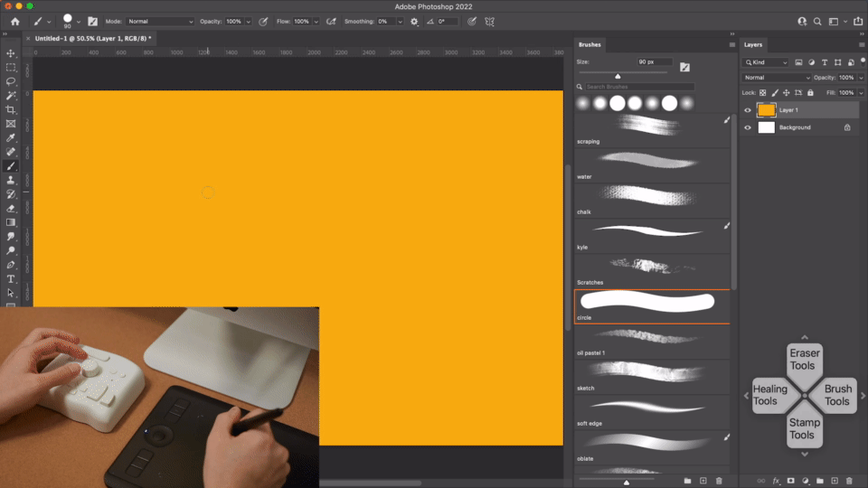Select the Eyedropper tool

click(11, 137)
